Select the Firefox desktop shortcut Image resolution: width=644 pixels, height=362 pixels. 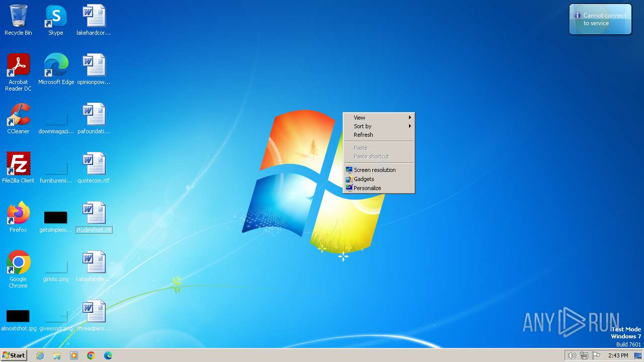18,217
